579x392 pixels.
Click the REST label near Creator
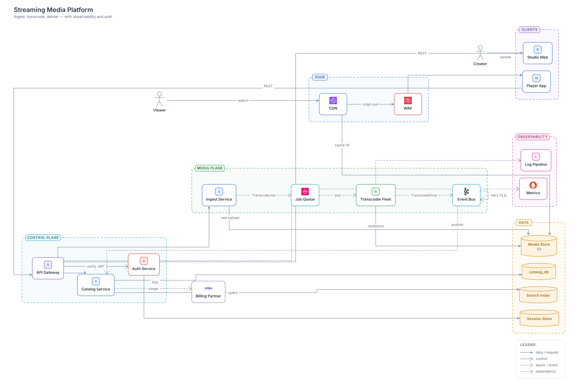tap(422, 53)
